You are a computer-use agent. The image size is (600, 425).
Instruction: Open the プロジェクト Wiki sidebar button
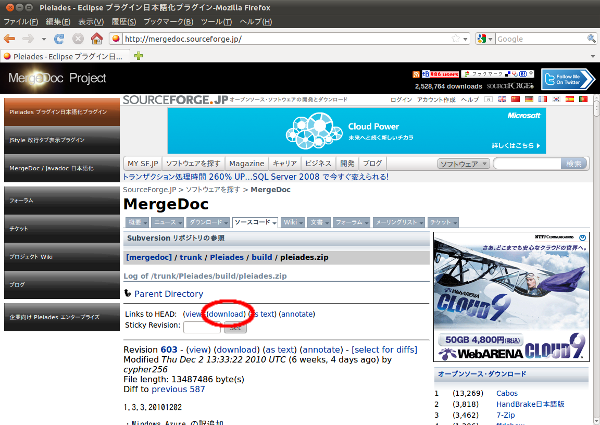click(62, 257)
